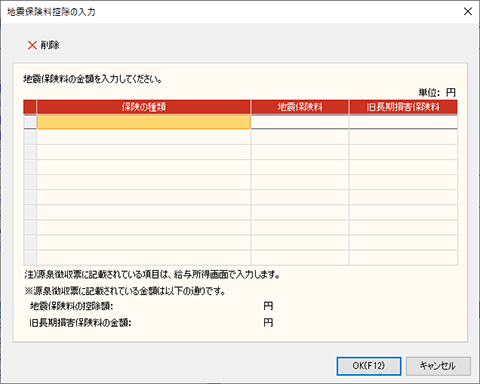Click the second row 保険の種類 cell
The image size is (480, 384).
pos(144,137)
